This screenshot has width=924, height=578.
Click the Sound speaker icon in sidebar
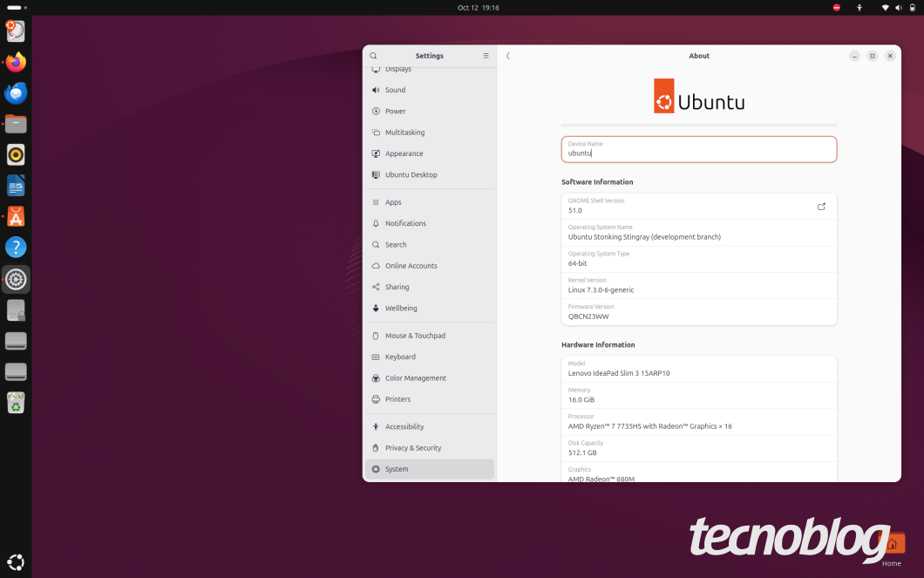(376, 90)
